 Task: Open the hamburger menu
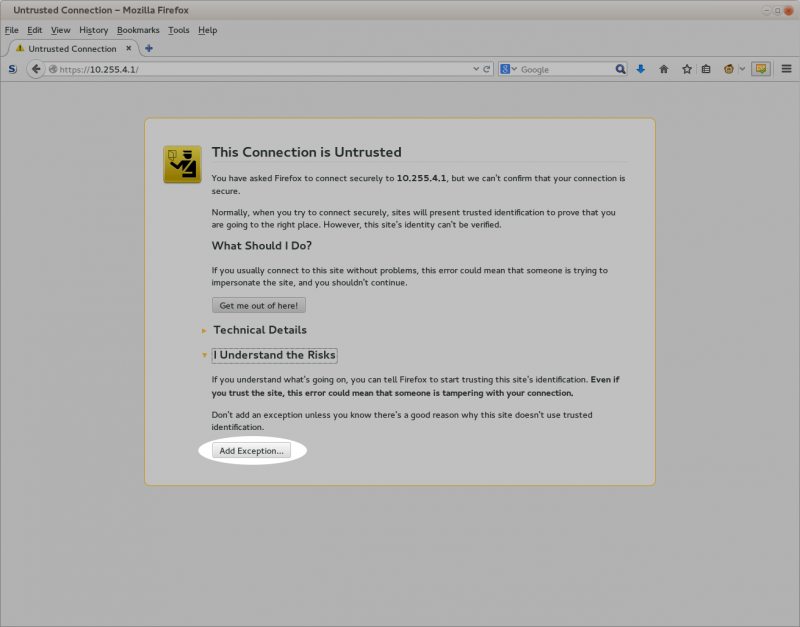786,69
